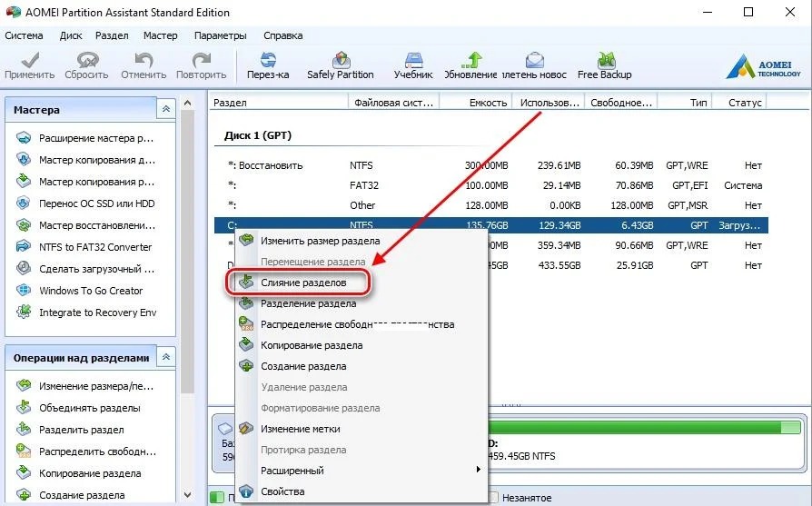
Task: Choose 'Изменение метки' in the context menu
Action: (361, 429)
